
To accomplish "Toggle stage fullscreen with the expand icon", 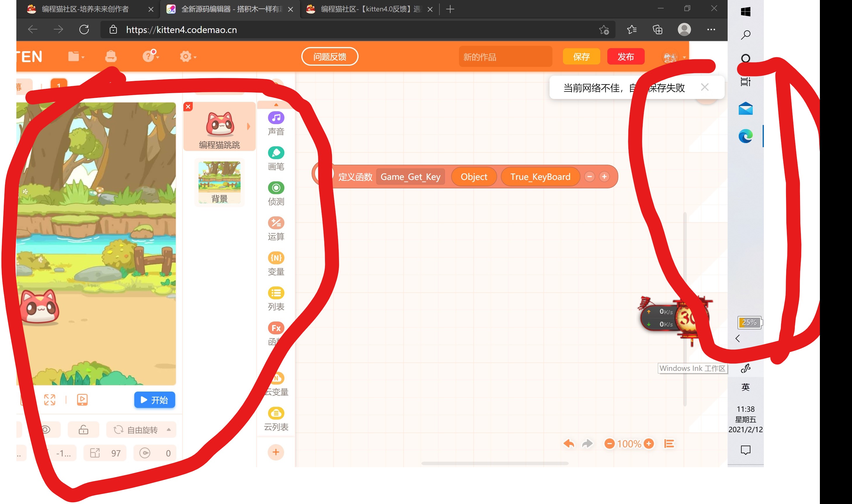I will point(50,400).
